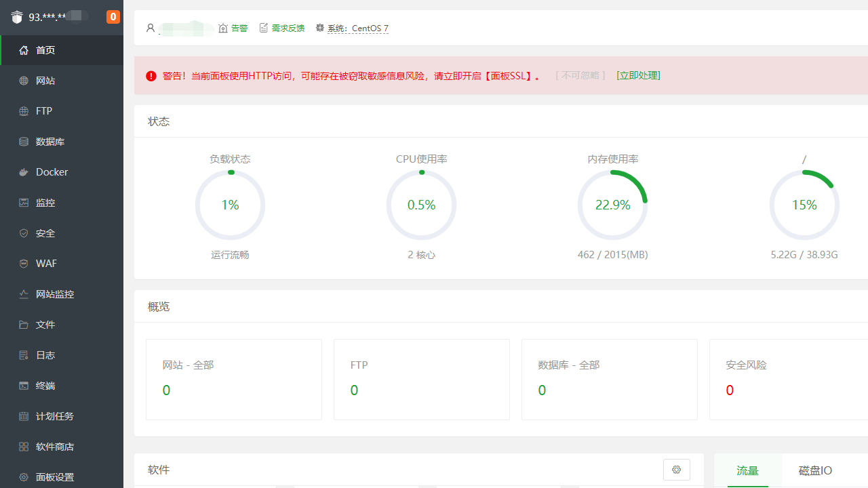Viewport: 868px width, 488px height.
Task: Click the database icon beside 数据库
Action: tap(24, 142)
